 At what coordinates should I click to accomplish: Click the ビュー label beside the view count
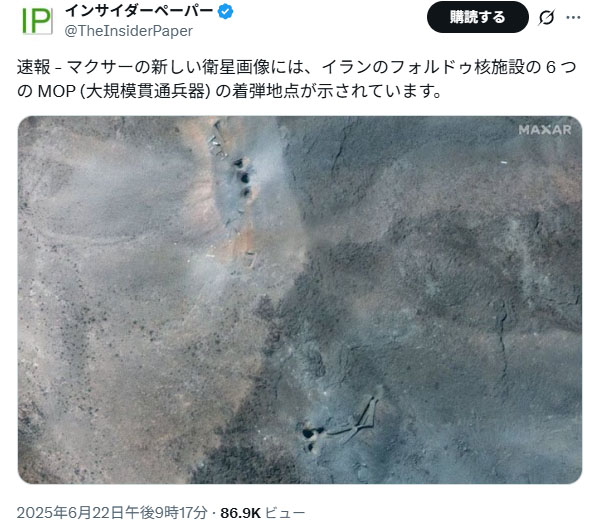[x=285, y=512]
